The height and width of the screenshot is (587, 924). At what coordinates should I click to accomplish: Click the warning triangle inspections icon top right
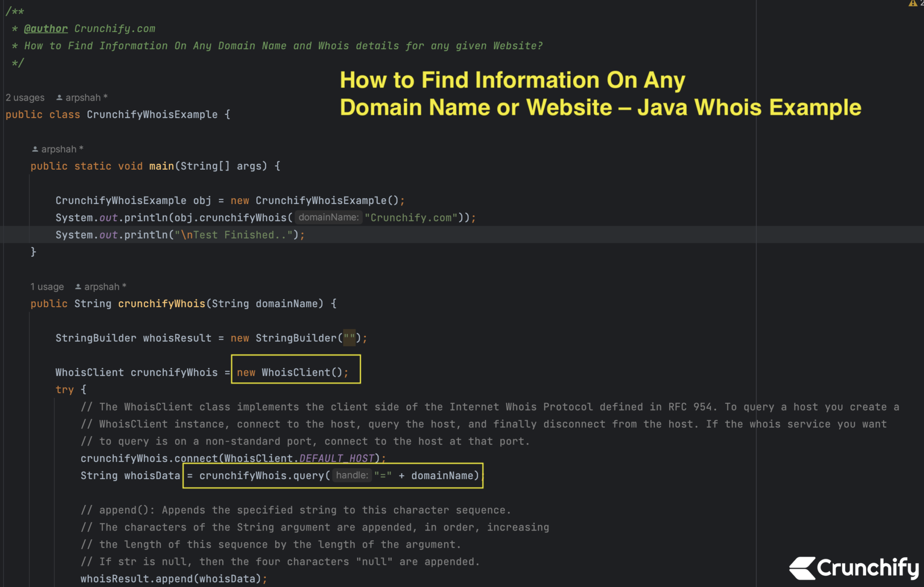tap(913, 4)
